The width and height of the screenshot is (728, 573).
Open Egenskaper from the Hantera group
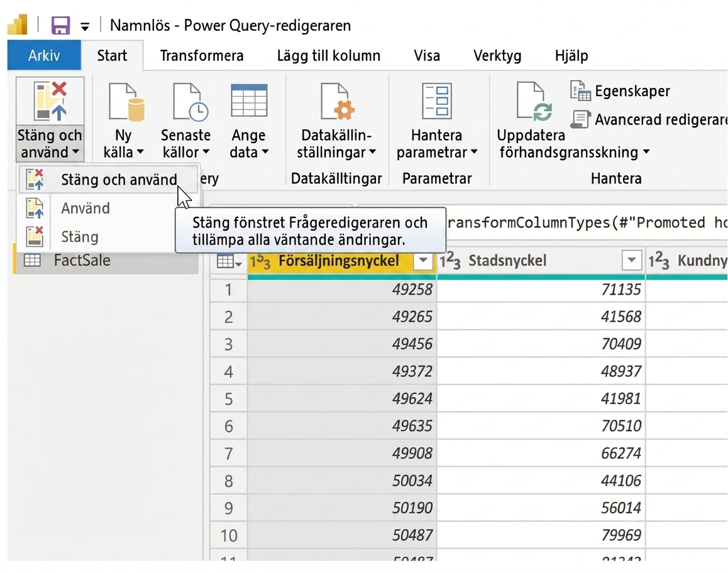click(620, 91)
